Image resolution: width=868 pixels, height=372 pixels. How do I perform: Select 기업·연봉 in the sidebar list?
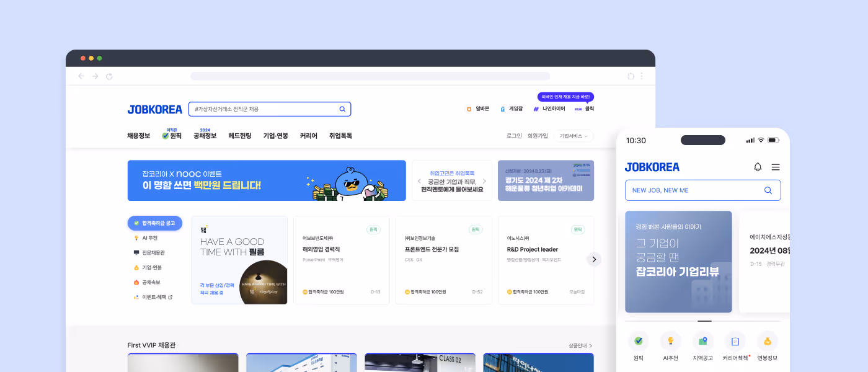point(148,268)
